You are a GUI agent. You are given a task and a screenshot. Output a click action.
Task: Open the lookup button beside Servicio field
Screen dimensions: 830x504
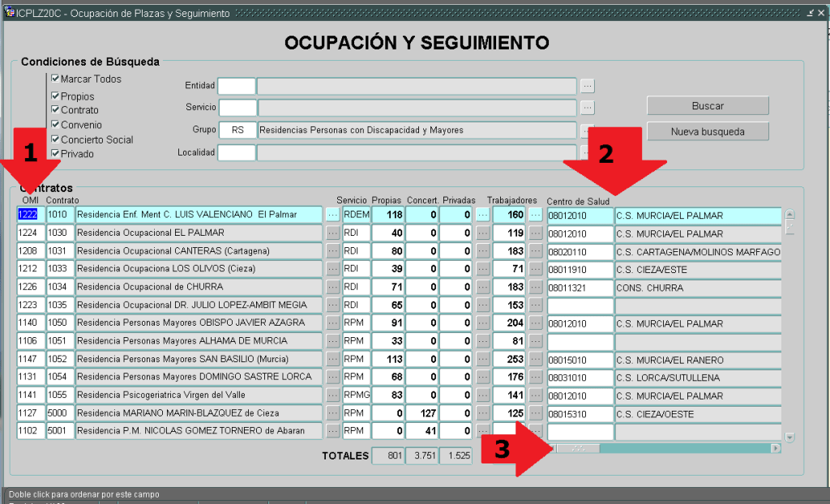pyautogui.click(x=588, y=107)
